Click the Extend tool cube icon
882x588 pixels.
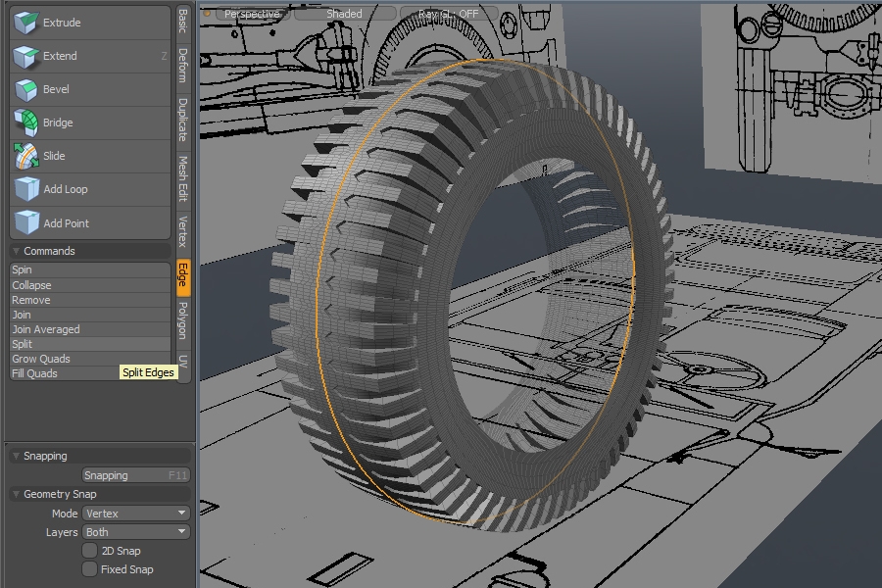pyautogui.click(x=25, y=56)
